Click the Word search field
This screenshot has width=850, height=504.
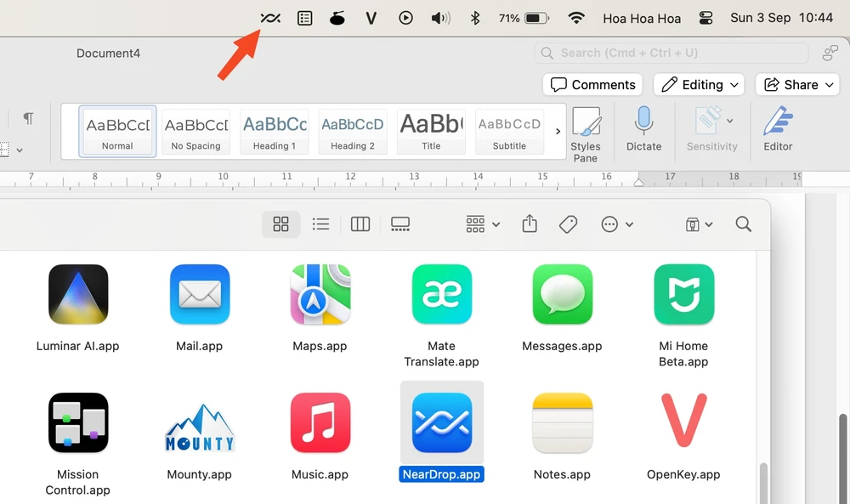pos(671,53)
